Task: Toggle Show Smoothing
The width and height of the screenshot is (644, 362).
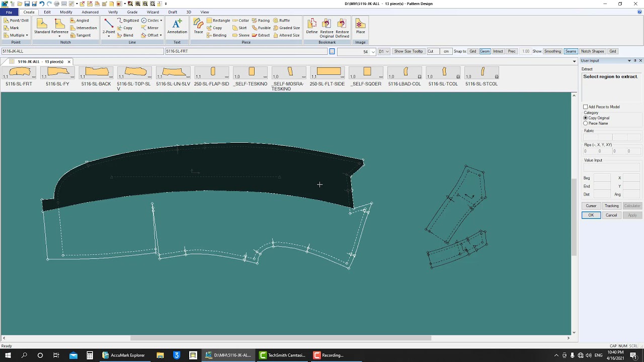Action: (x=552, y=51)
